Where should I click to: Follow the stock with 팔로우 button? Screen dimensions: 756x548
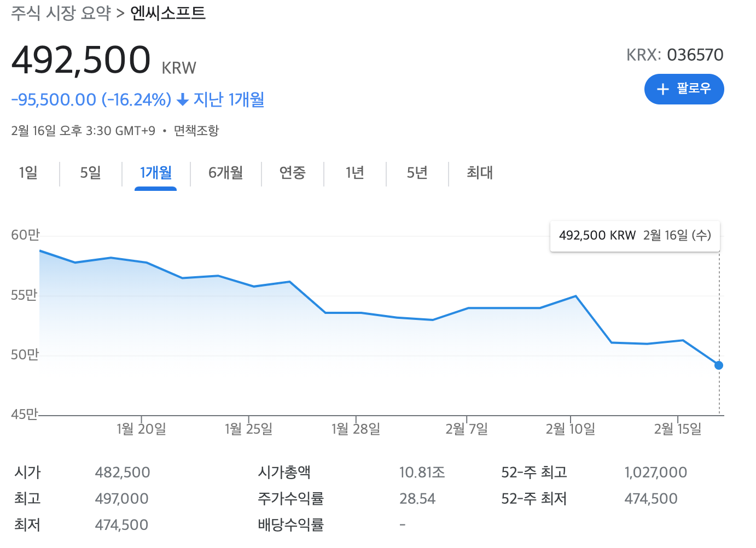coord(684,89)
